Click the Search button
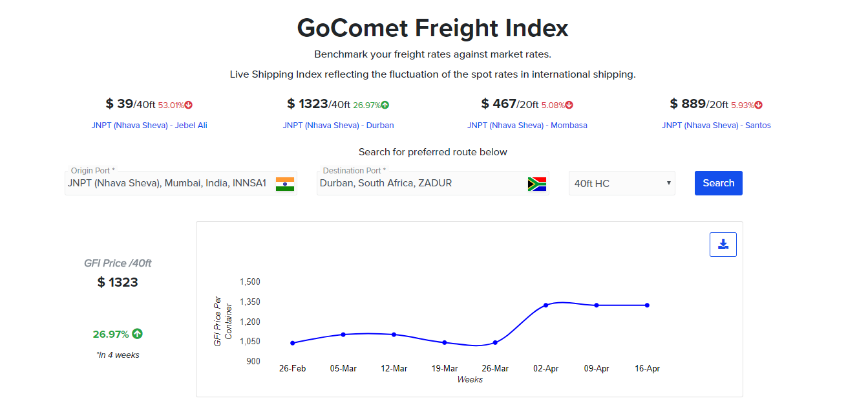The width and height of the screenshot is (868, 407). coord(718,183)
